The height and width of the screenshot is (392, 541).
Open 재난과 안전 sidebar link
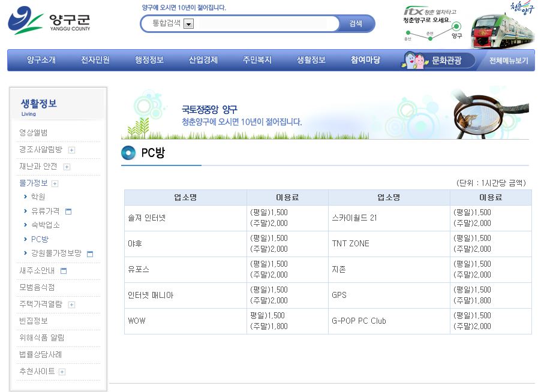tap(38, 167)
